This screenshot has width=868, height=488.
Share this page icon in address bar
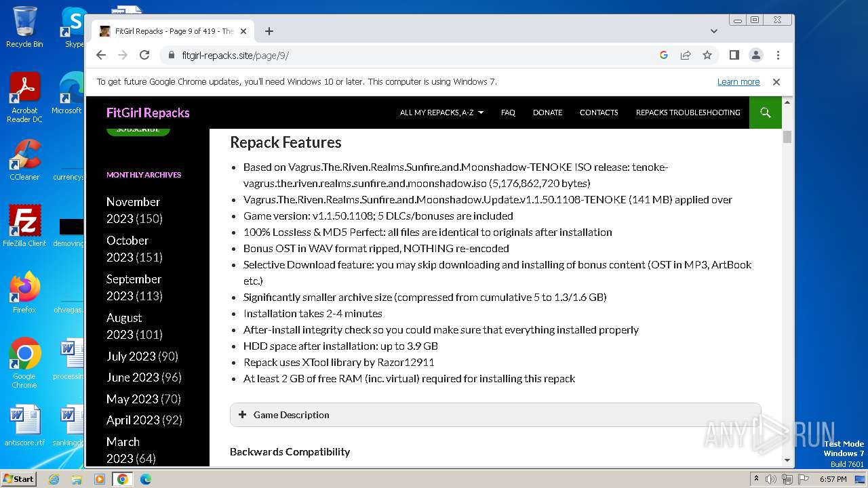[x=686, y=55]
